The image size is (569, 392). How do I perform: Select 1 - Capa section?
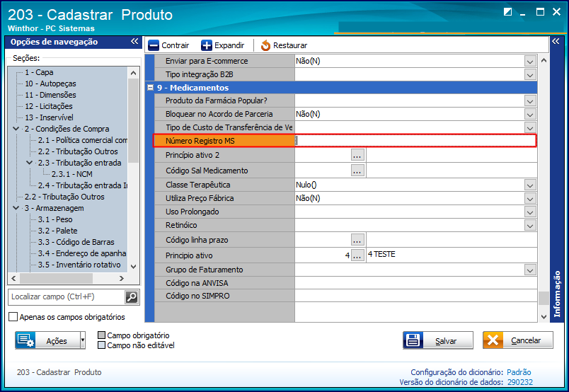pyautogui.click(x=39, y=72)
